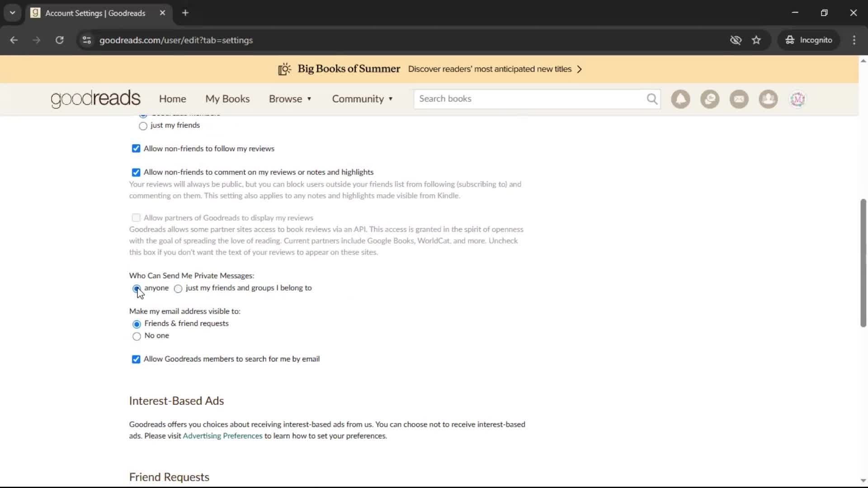
Task: Open site information icon in address bar
Action: coord(87,40)
